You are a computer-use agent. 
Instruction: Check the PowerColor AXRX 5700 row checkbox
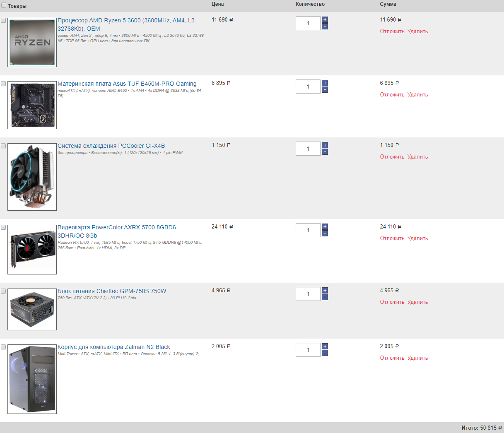(x=3, y=227)
